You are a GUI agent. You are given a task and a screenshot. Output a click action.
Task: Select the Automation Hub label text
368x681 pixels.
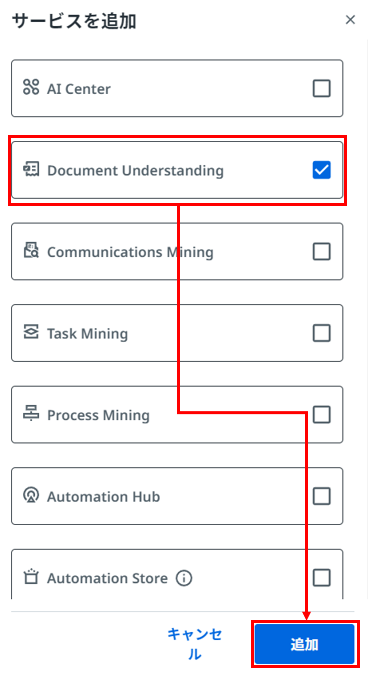103,496
